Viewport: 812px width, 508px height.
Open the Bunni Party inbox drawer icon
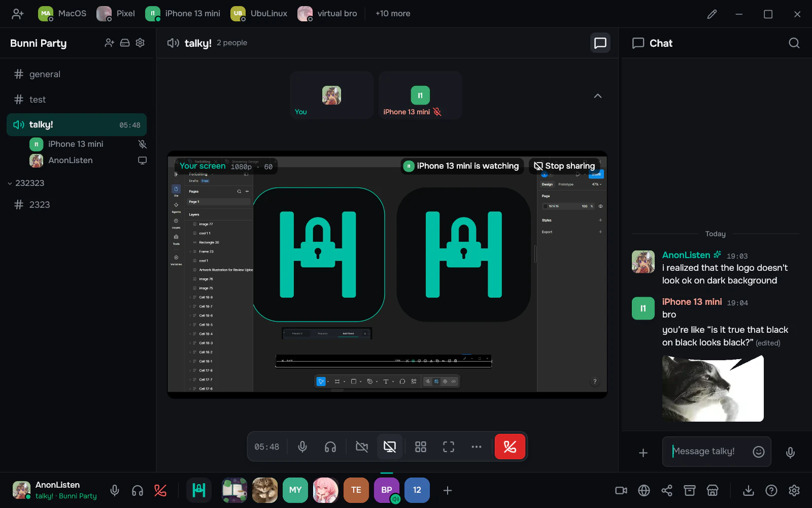tap(125, 43)
